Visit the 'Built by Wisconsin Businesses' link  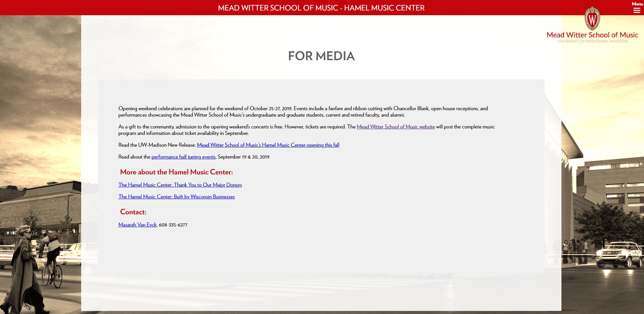tap(176, 197)
